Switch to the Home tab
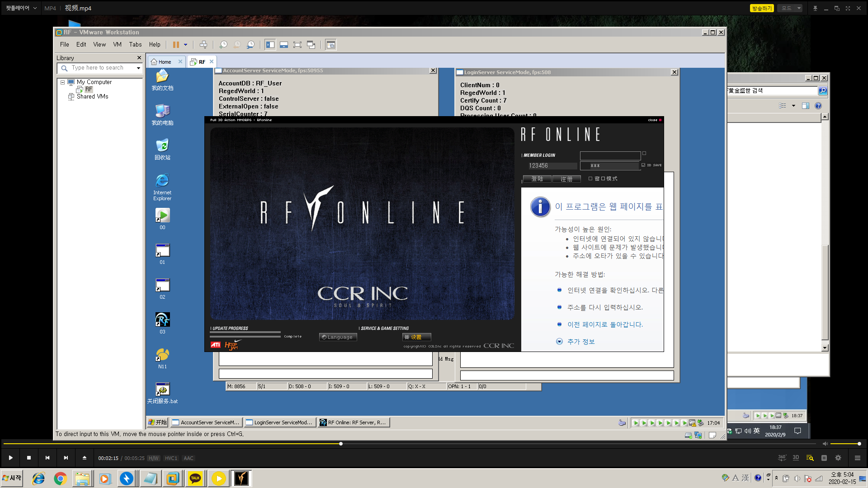The image size is (868, 488). point(165,62)
